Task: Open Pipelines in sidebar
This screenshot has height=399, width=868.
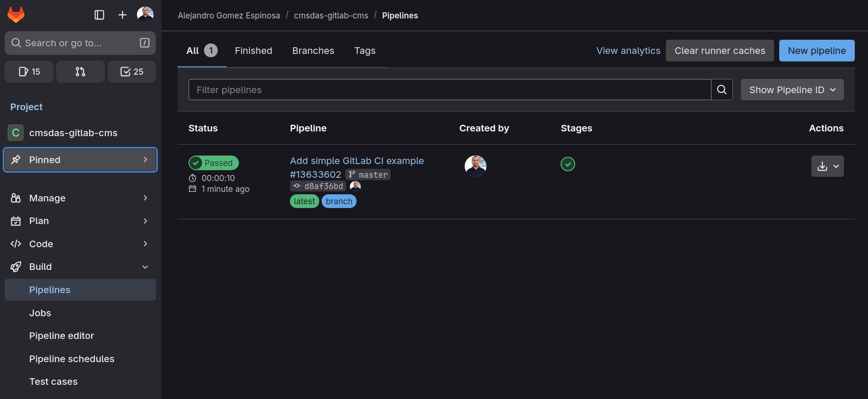Action: pos(80,290)
